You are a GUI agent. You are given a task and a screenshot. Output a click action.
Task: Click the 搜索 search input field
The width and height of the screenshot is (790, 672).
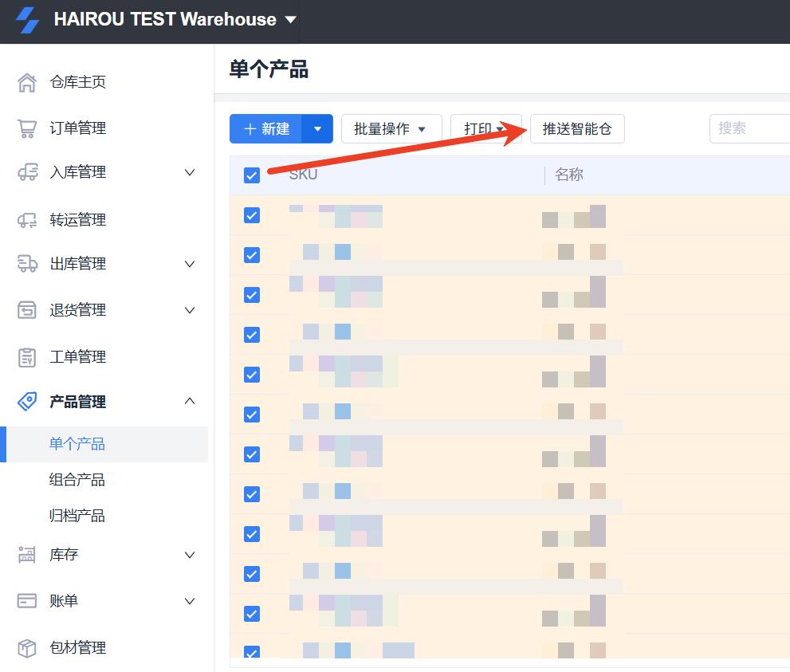748,128
